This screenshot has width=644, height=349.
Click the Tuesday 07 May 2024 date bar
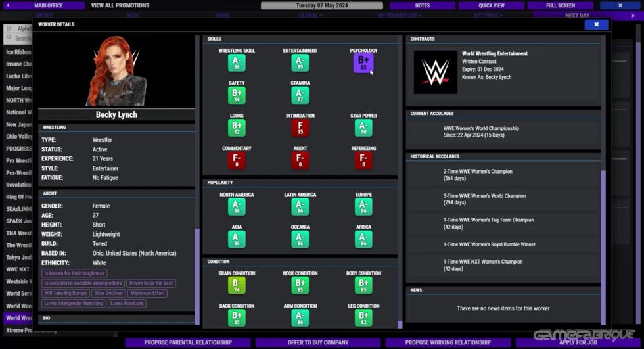tap(321, 5)
